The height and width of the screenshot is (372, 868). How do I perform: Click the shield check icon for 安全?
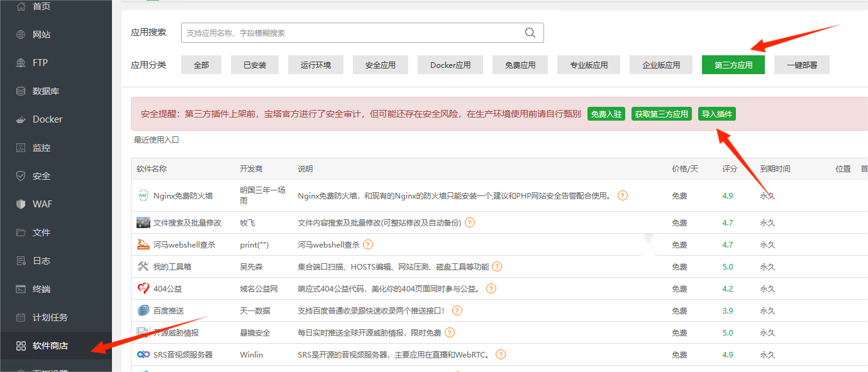tap(21, 176)
